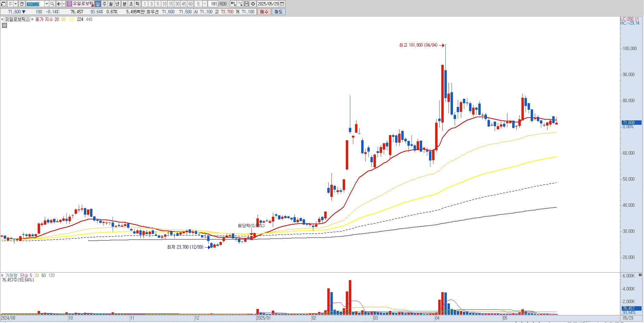Switch to weekly 주 chart period

tap(104, 4)
